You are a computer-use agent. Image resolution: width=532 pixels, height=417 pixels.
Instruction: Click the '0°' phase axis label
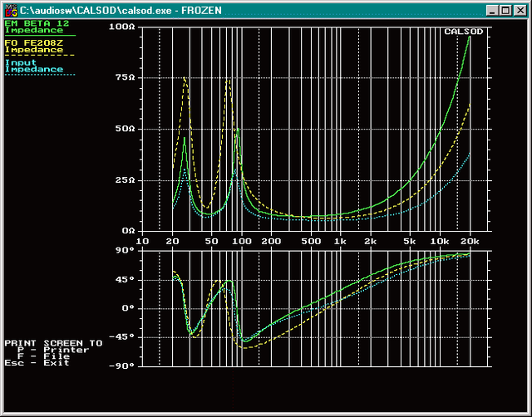(x=128, y=308)
